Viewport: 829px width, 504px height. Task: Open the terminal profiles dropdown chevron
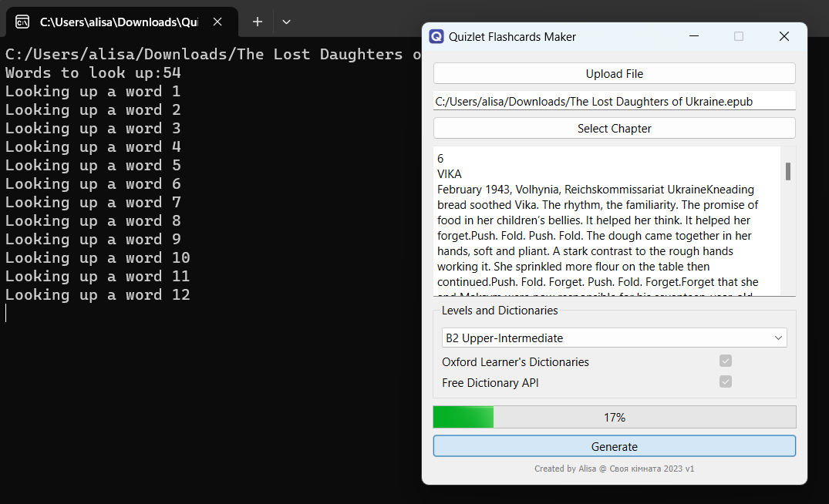pos(286,22)
